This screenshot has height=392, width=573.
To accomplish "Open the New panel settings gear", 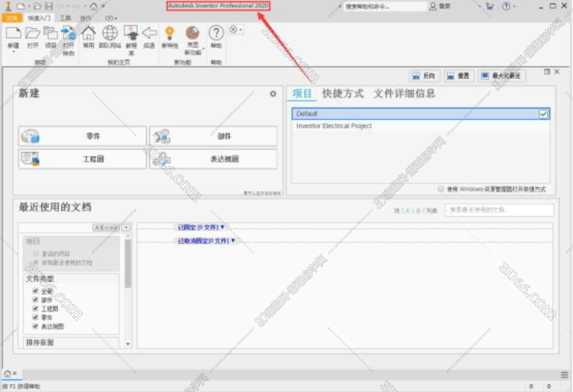I will click(x=273, y=94).
